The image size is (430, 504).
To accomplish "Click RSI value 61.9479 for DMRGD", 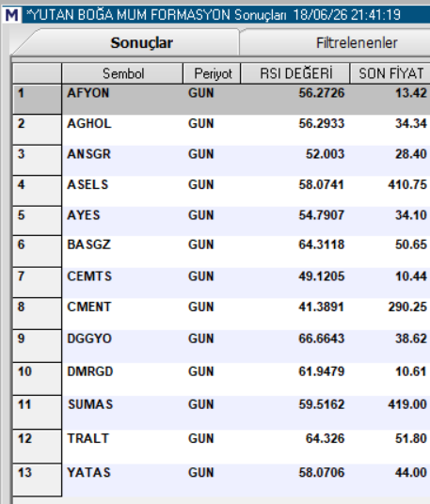I will click(322, 371).
